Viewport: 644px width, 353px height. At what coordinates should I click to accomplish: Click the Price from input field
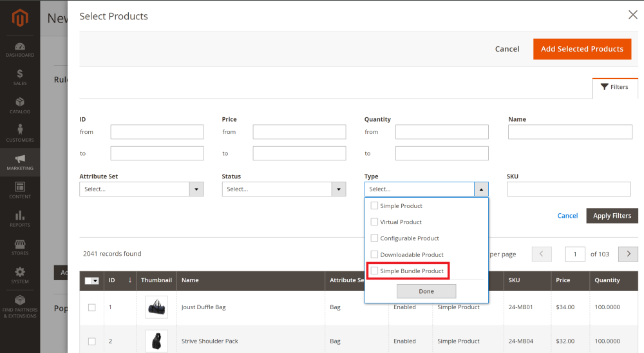(x=299, y=132)
